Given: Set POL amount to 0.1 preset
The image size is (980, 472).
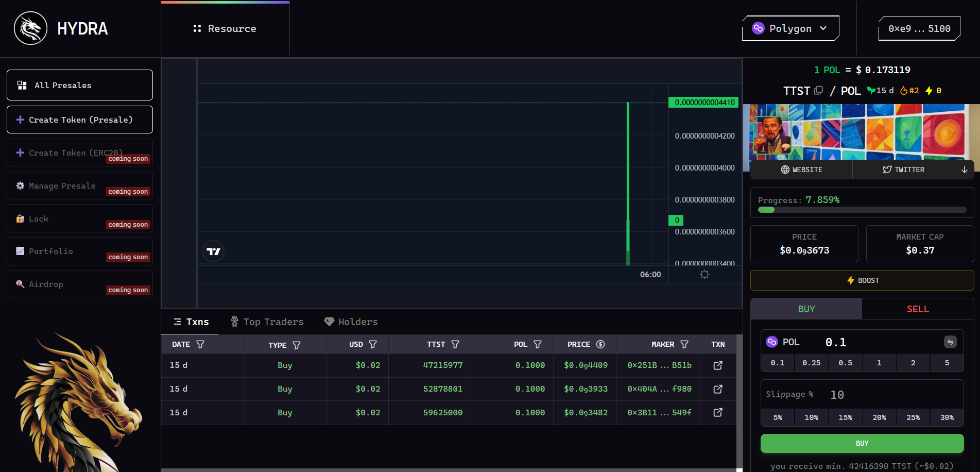Looking at the screenshot, I should tap(778, 363).
